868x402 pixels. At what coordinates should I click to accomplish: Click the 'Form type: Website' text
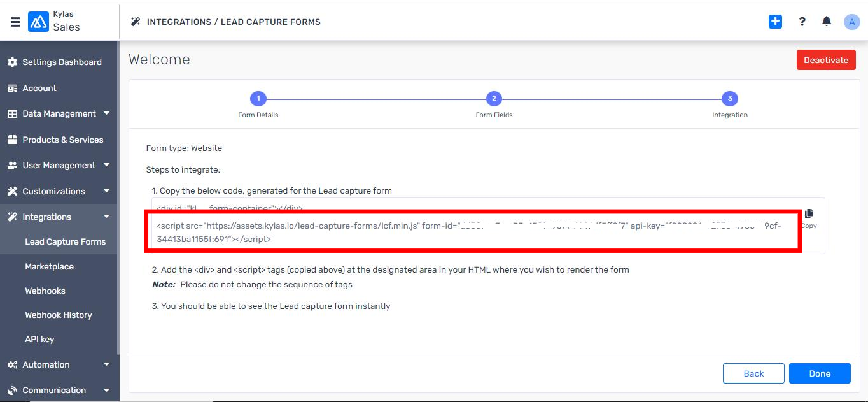pyautogui.click(x=184, y=148)
